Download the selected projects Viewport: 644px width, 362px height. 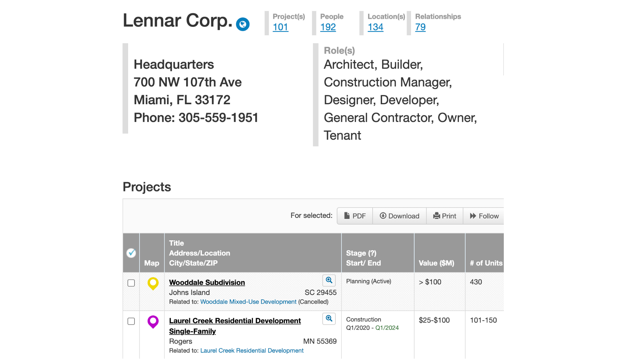point(399,216)
